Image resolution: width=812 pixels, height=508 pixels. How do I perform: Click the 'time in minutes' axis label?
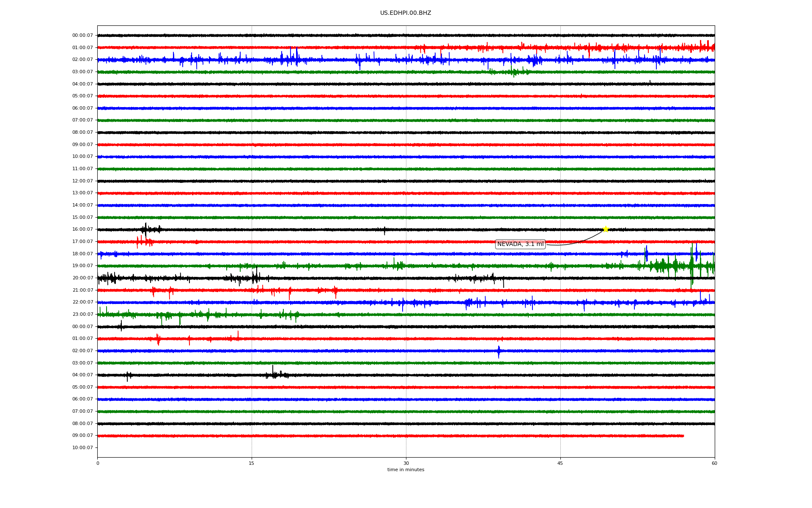pyautogui.click(x=405, y=469)
